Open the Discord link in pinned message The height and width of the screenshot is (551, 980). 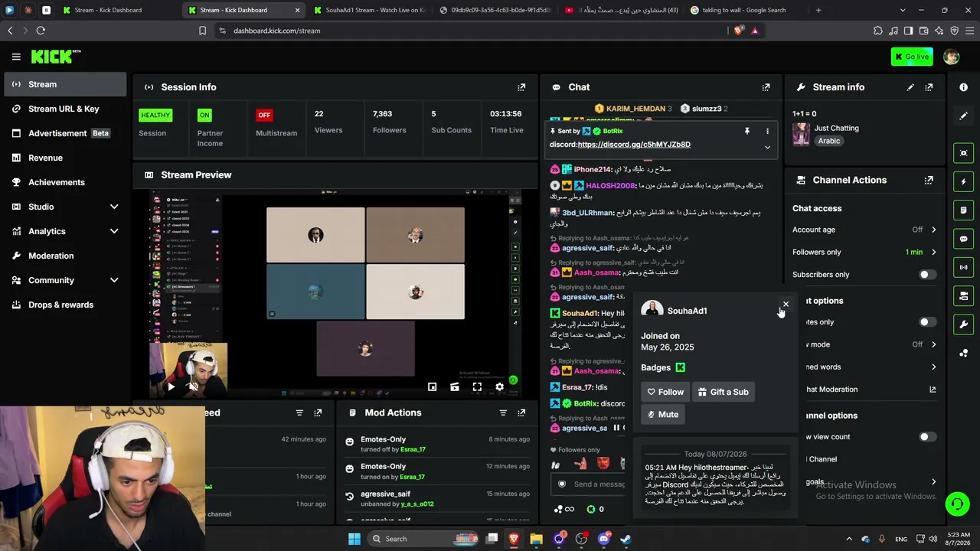click(x=634, y=145)
